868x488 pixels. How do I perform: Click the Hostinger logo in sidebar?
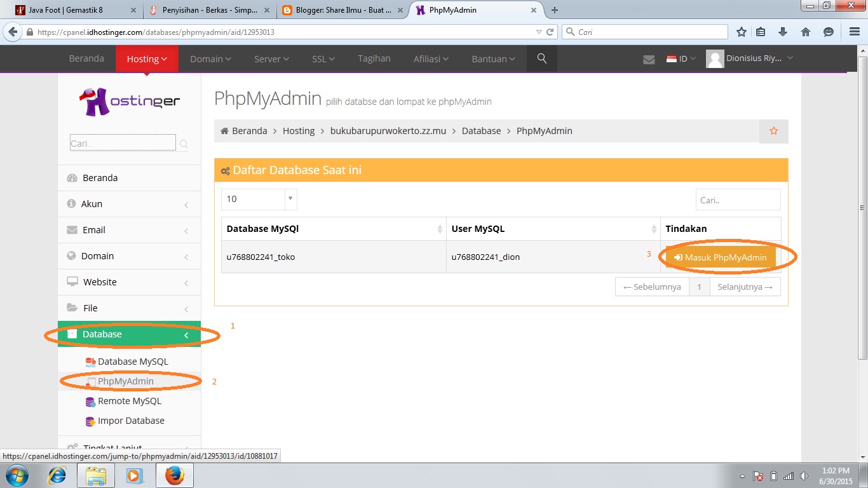pos(129,102)
